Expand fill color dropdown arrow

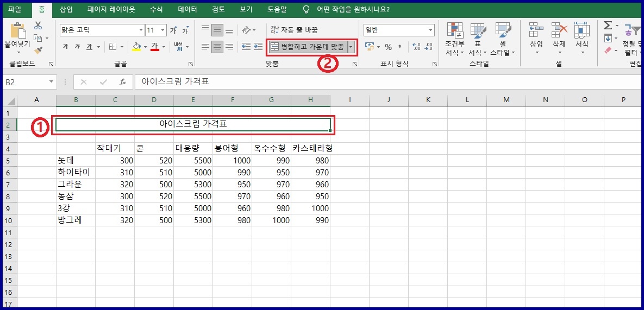tap(145, 47)
